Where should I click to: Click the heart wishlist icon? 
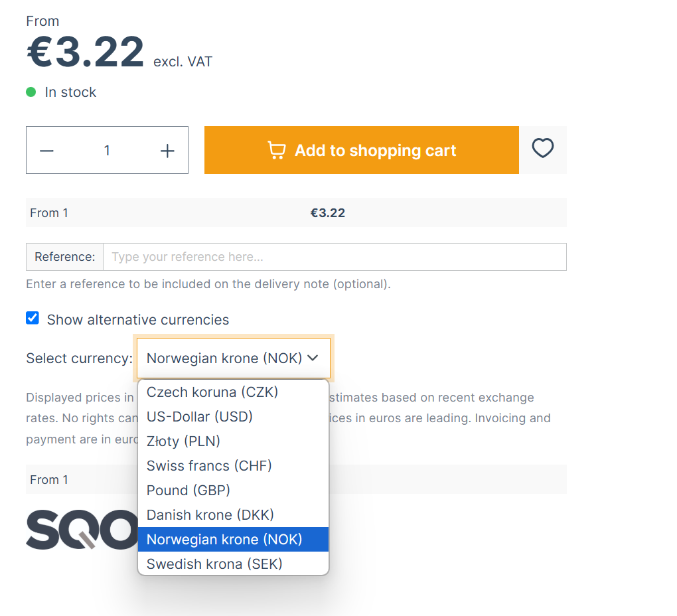pyautogui.click(x=542, y=149)
